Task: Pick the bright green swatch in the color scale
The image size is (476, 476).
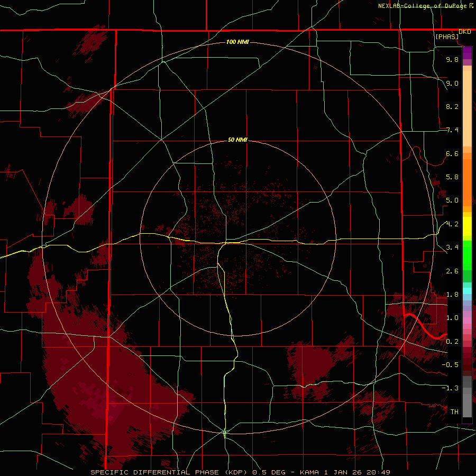Action: 467,255
